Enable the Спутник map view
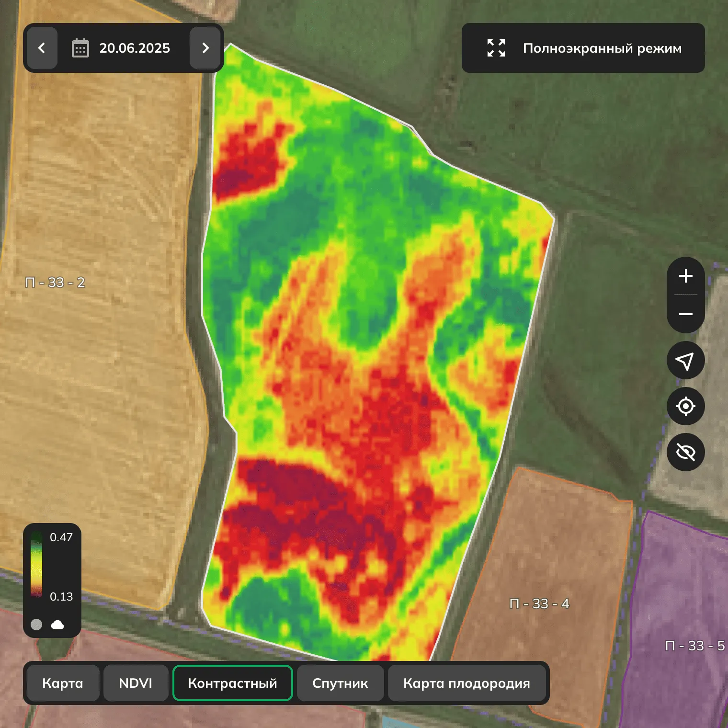The height and width of the screenshot is (728, 728). tap(340, 683)
